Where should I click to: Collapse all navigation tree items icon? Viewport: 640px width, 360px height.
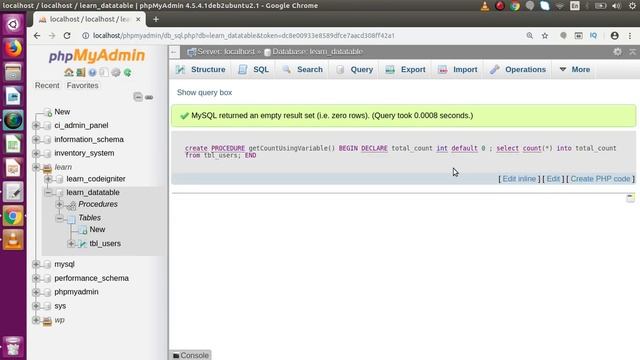[x=138, y=97]
